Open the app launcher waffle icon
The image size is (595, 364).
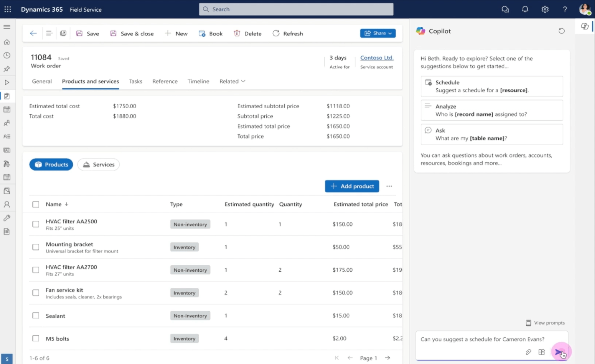coord(8,9)
